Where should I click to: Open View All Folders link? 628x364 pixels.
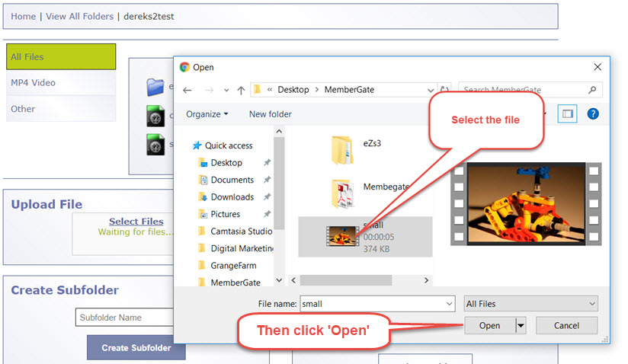coord(80,17)
